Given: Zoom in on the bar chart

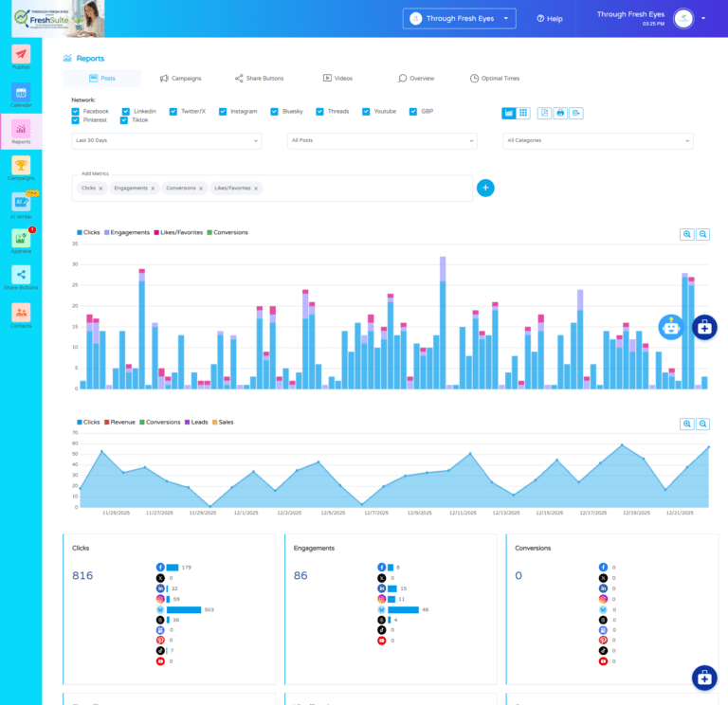Looking at the screenshot, I should (687, 234).
